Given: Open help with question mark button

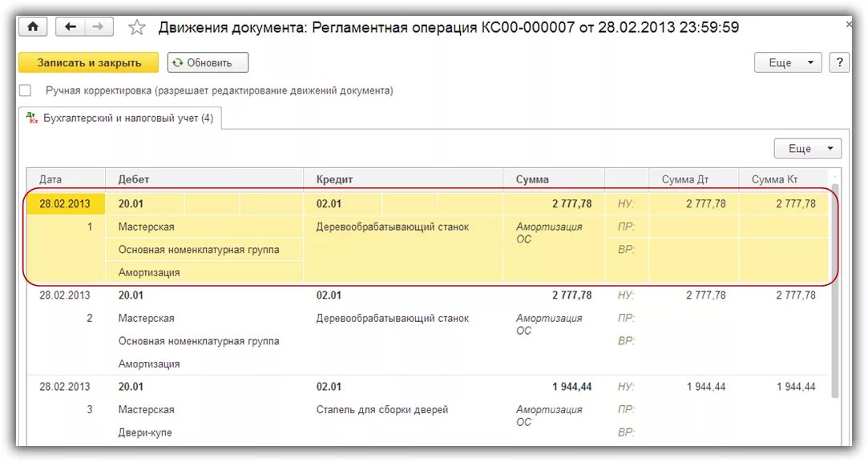Looking at the screenshot, I should tap(839, 62).
